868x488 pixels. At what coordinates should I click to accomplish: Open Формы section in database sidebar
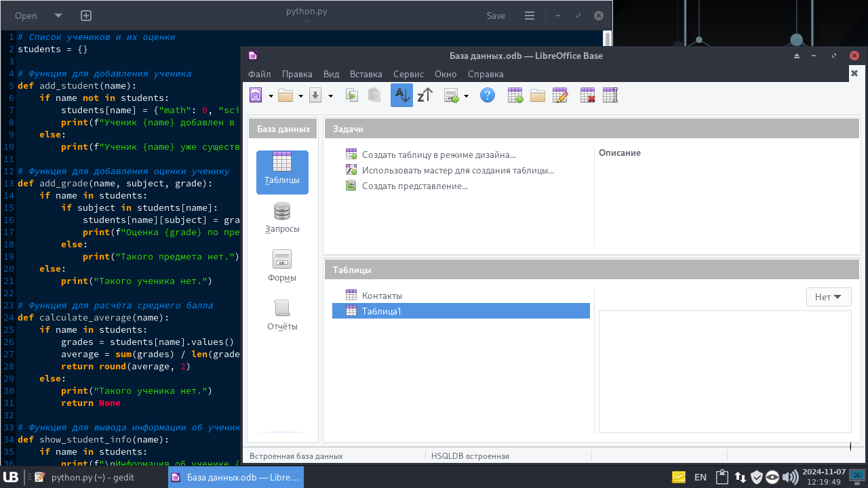tap(282, 266)
